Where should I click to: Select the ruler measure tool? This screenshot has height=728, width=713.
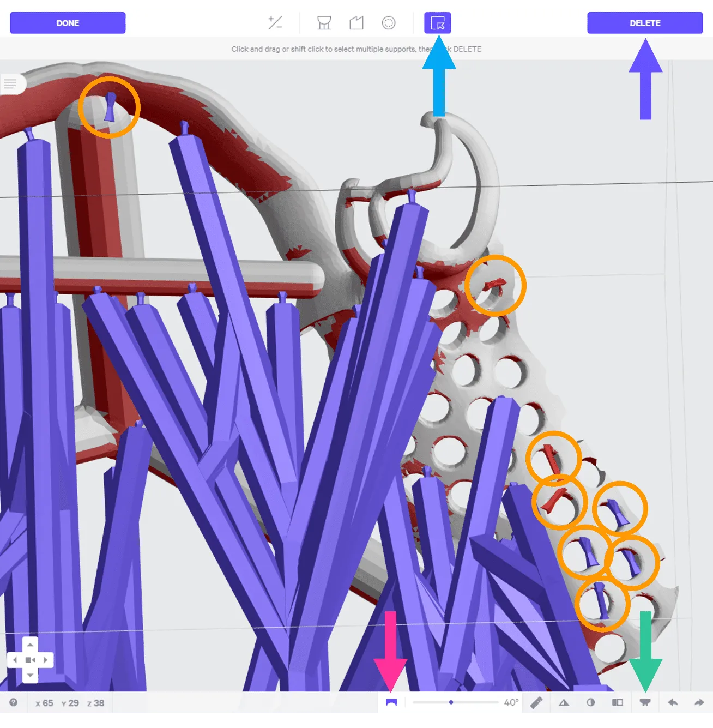536,702
